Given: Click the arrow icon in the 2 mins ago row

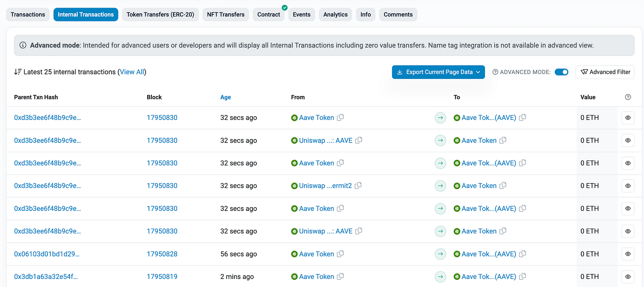Looking at the screenshot, I should (441, 277).
